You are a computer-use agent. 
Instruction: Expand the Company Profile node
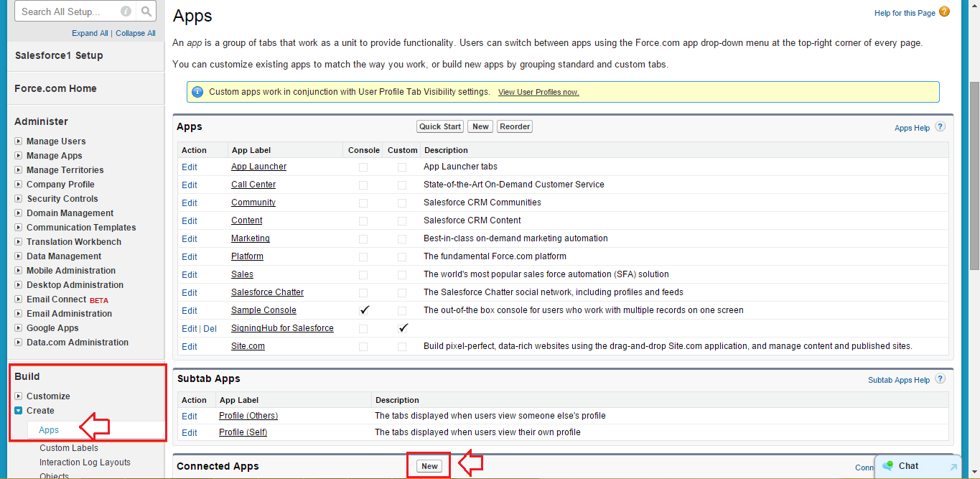point(19,185)
